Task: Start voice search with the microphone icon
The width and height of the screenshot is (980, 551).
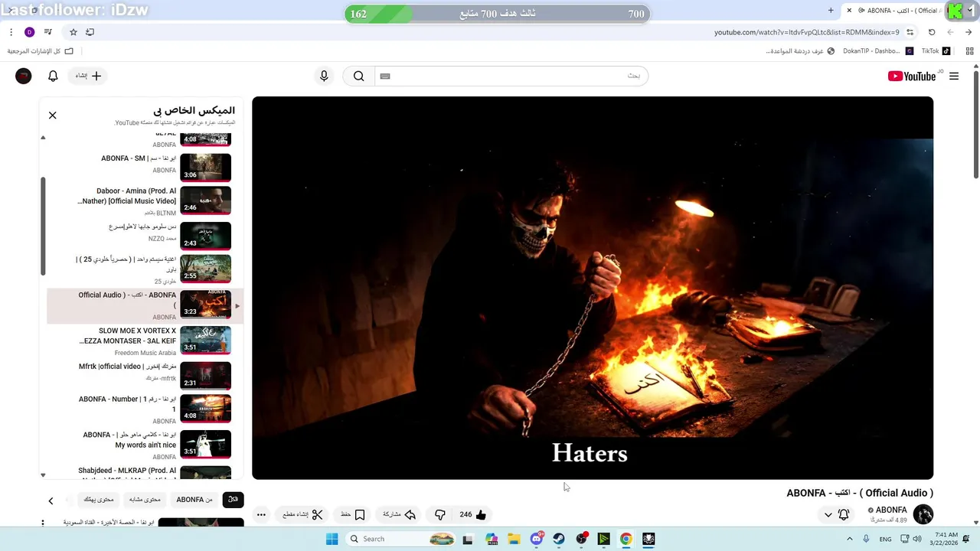Action: coord(324,76)
